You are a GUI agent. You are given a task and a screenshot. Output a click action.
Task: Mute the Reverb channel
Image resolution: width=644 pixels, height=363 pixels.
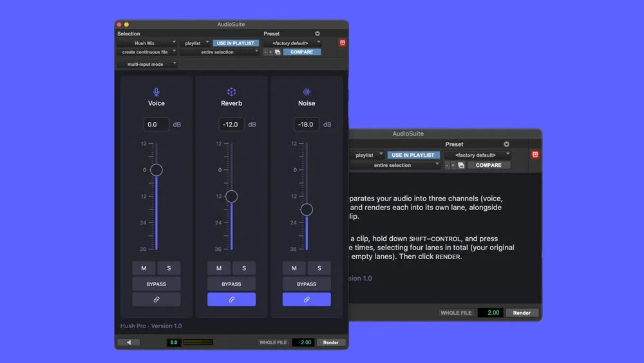219,268
